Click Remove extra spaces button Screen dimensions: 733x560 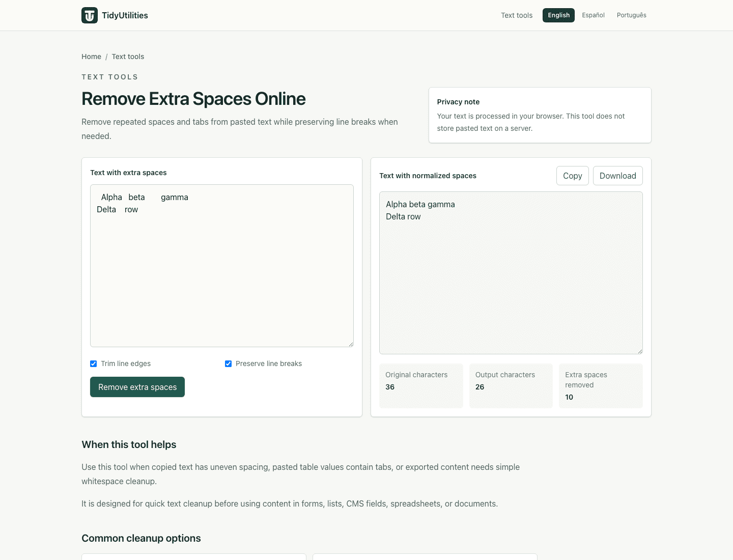coord(137,387)
